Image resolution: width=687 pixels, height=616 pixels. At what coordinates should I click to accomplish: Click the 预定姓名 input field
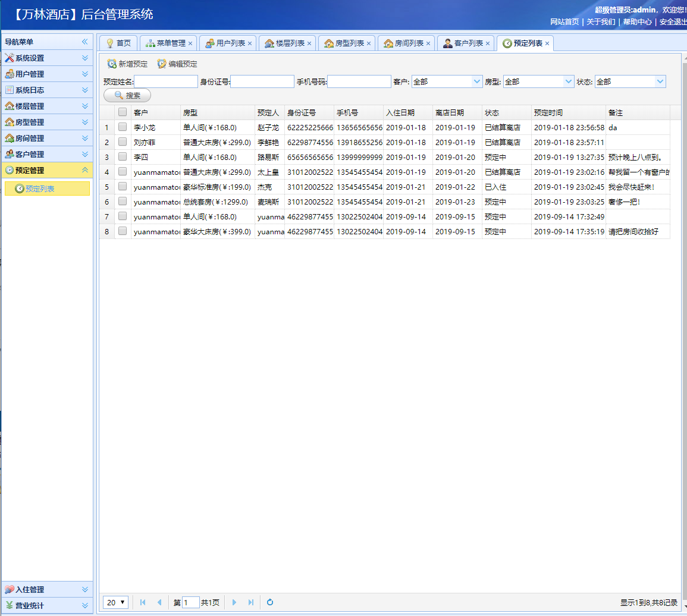(166, 81)
